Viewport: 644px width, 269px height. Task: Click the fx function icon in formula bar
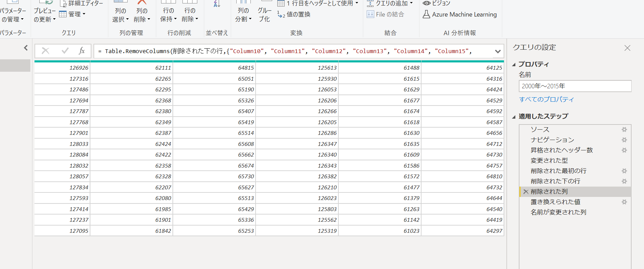[x=82, y=51]
